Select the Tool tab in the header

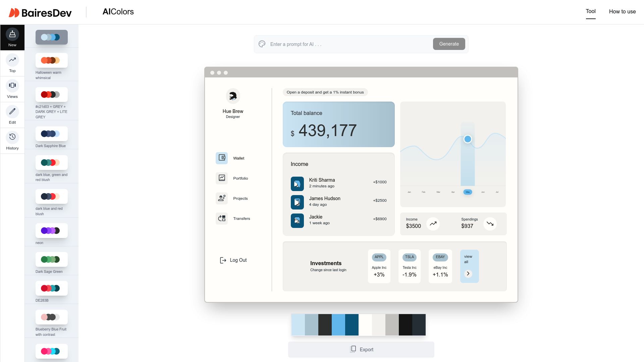click(x=590, y=11)
